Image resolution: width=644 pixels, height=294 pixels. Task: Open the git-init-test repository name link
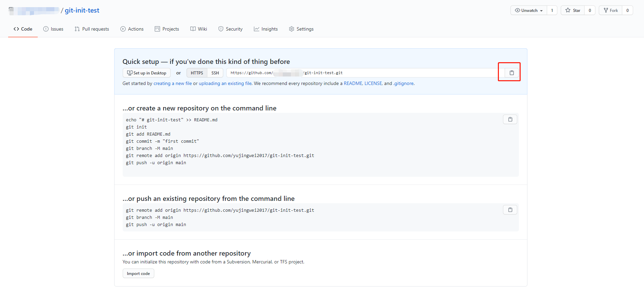tap(82, 11)
